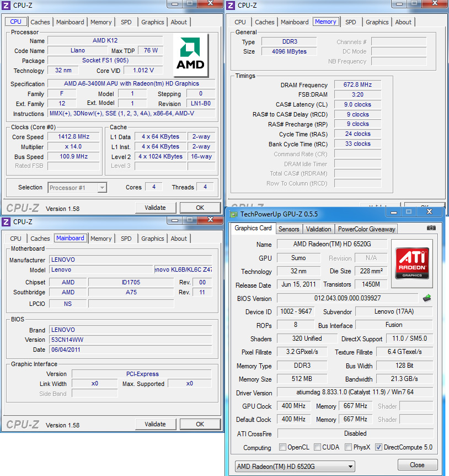Viewport: 449px width, 476px height.
Task: Click the GPU-Z title bar app icon
Action: [233, 214]
